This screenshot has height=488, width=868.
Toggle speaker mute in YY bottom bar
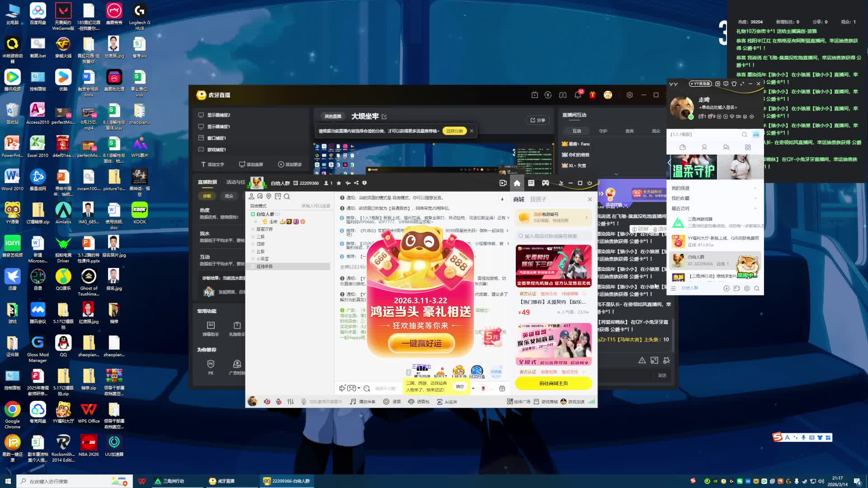pyautogui.click(x=267, y=402)
